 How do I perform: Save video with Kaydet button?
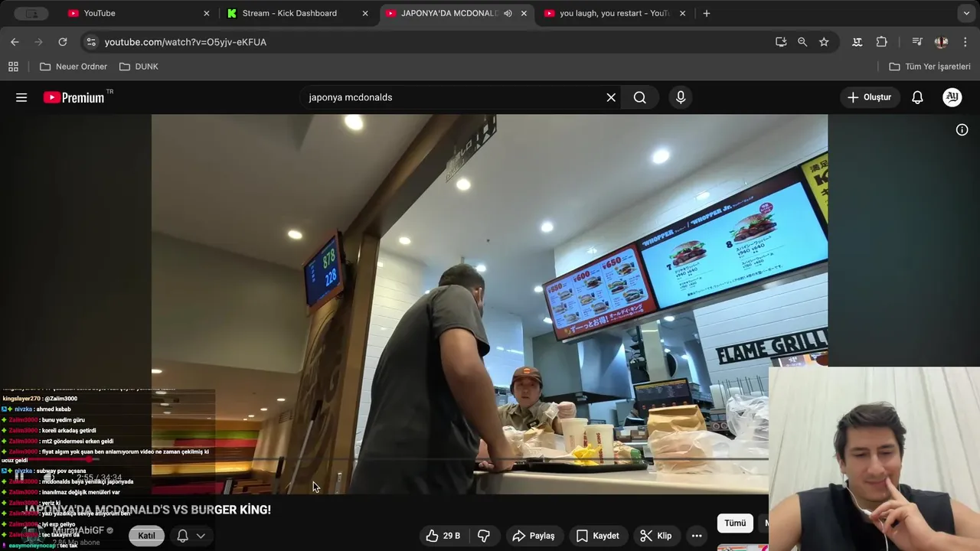(598, 536)
